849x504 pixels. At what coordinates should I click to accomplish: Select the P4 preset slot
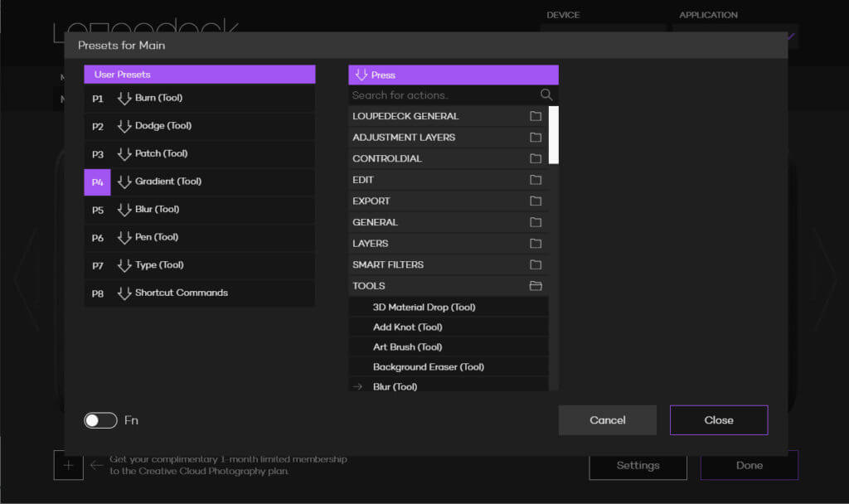(97, 182)
